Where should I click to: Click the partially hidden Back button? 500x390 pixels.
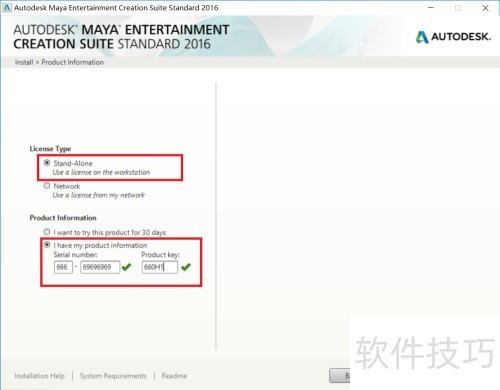(x=340, y=376)
